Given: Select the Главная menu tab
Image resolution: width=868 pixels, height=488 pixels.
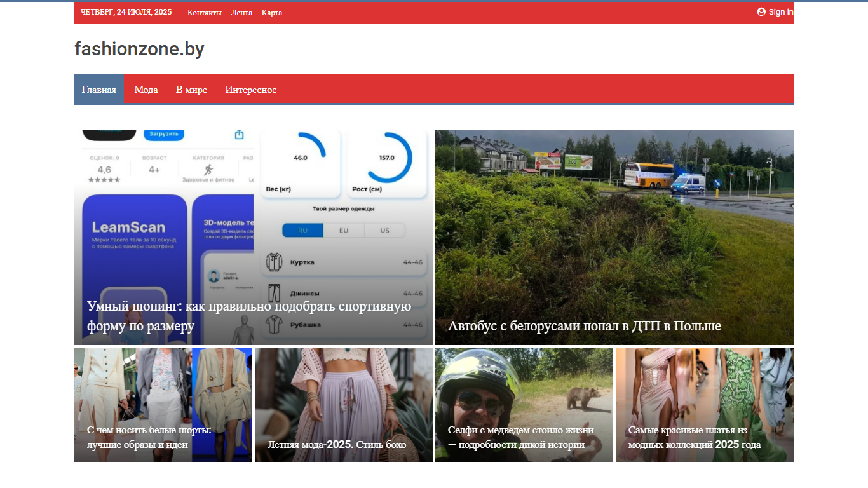Looking at the screenshot, I should click(x=99, y=90).
